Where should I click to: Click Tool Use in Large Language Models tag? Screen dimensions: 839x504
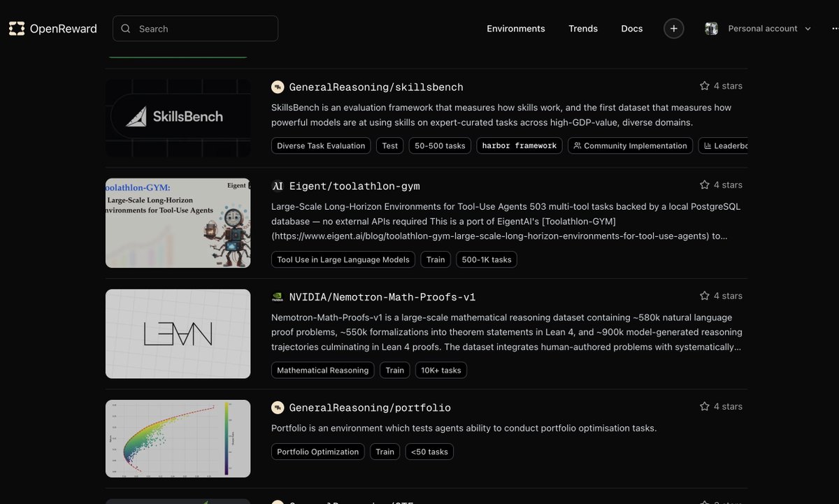(x=343, y=259)
